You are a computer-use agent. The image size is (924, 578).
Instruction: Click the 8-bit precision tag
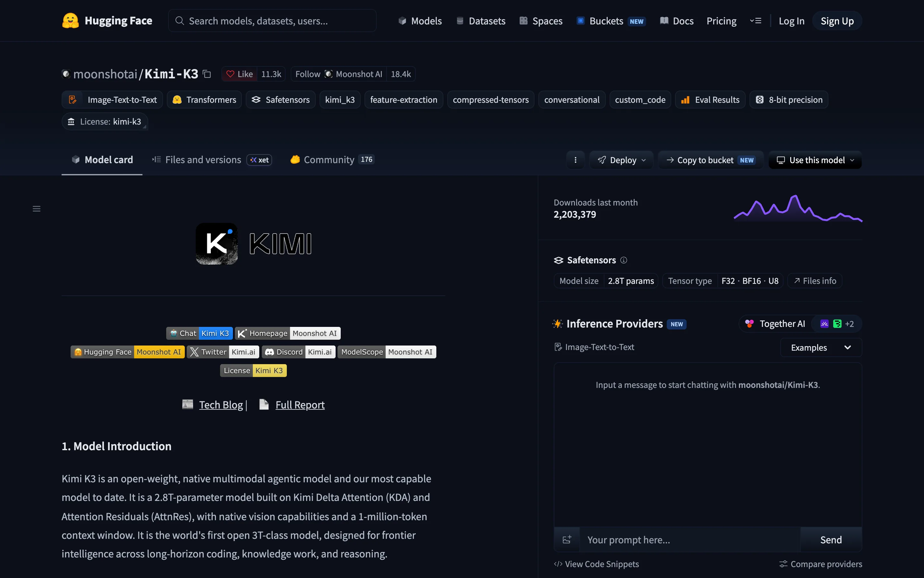pos(789,100)
